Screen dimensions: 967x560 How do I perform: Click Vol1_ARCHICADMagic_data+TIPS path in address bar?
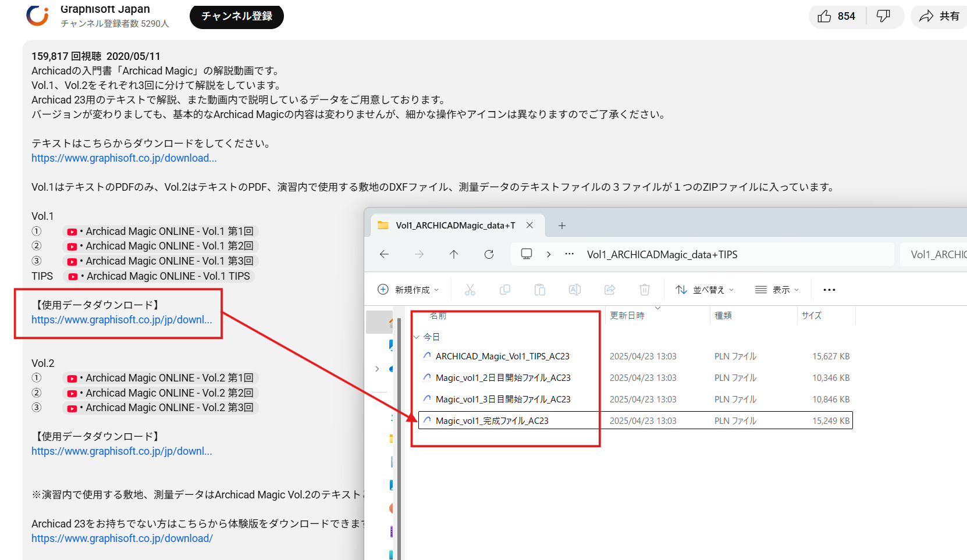[662, 255]
